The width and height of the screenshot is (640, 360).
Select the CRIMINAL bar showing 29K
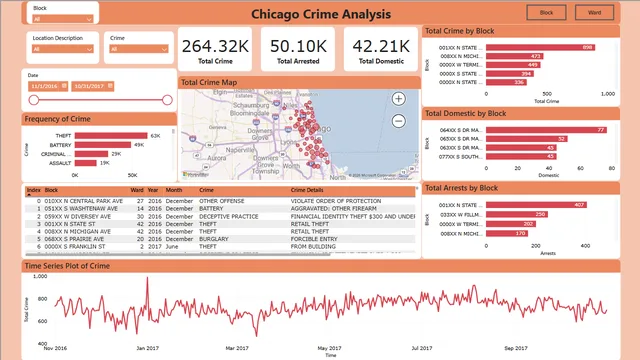(x=91, y=154)
